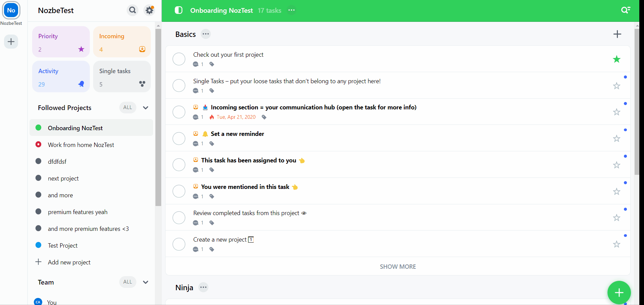This screenshot has height=305, width=644.
Task: Open the Activity view
Action: (61, 77)
